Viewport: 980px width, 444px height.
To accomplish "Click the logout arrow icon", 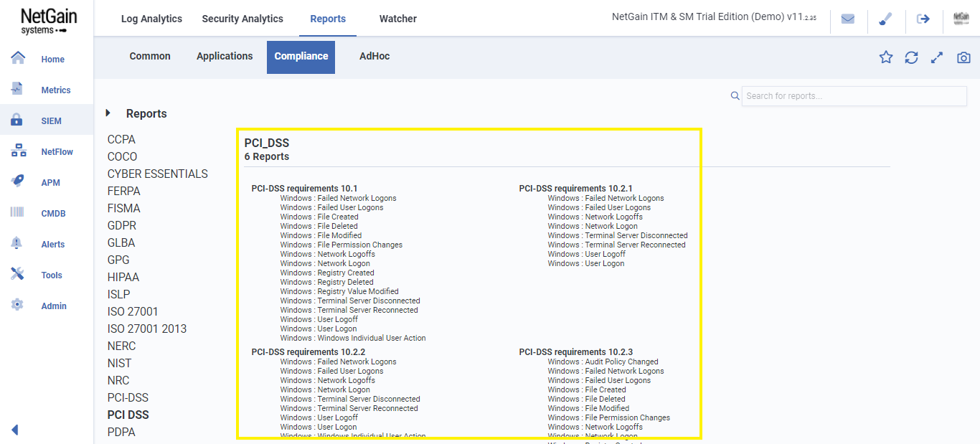I will coord(923,19).
